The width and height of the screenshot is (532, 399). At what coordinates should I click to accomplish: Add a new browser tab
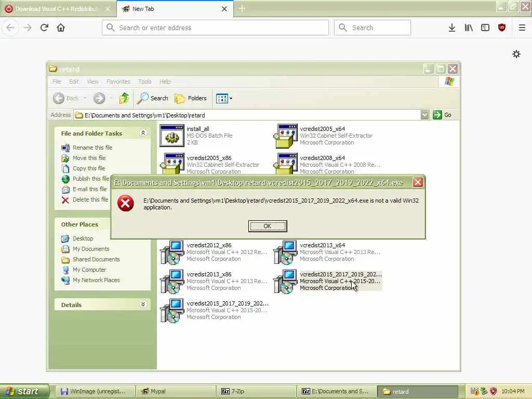coord(242,9)
